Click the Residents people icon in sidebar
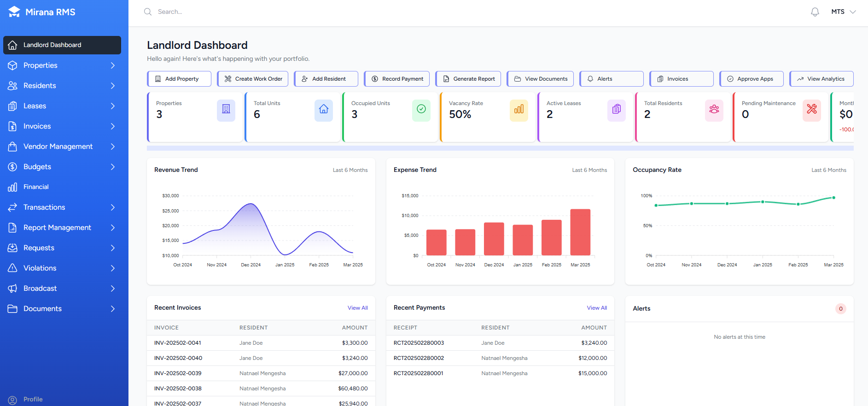868x406 pixels. click(12, 86)
